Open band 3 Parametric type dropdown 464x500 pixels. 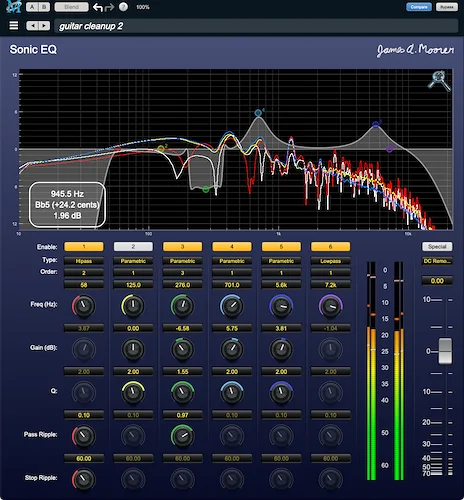click(182, 261)
